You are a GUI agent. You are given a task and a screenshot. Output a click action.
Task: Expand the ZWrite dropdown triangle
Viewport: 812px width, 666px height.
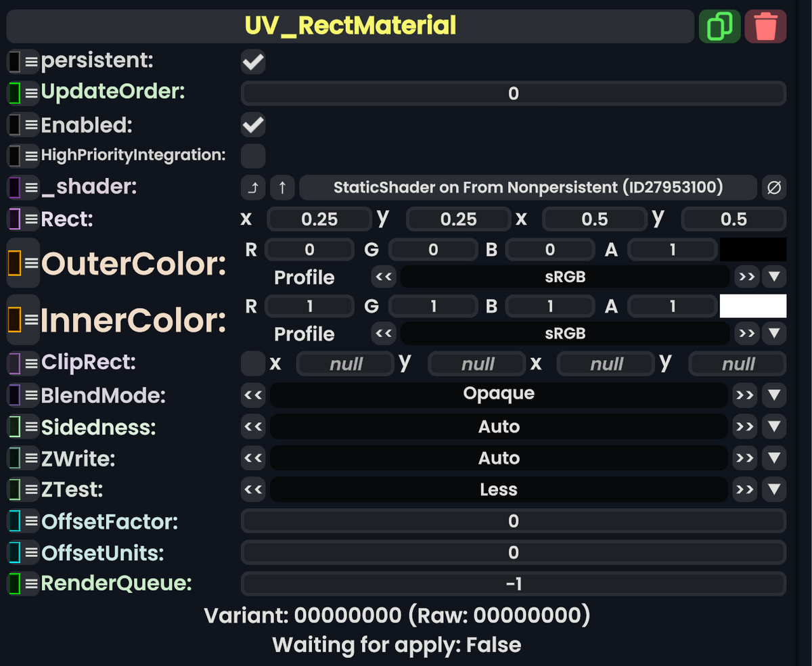[774, 458]
